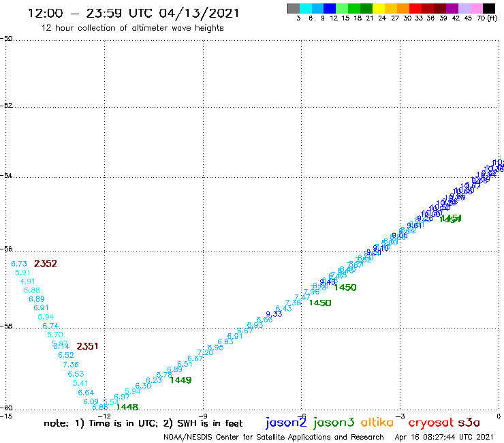Select the cryosat satellite label
This screenshot has width=504, height=443.
tap(431, 423)
